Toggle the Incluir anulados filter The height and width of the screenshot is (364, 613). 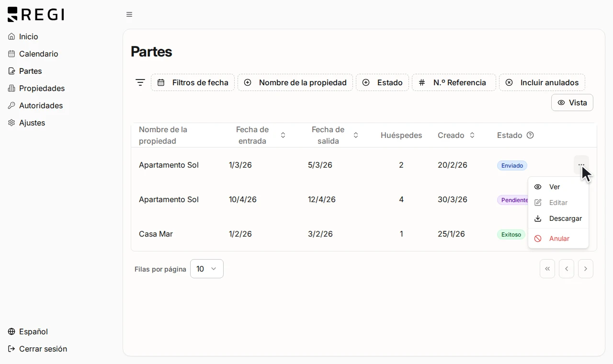point(542,82)
